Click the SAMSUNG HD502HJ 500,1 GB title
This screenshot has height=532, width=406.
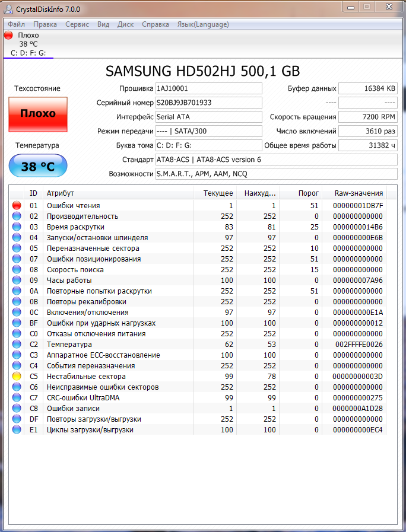(202, 71)
